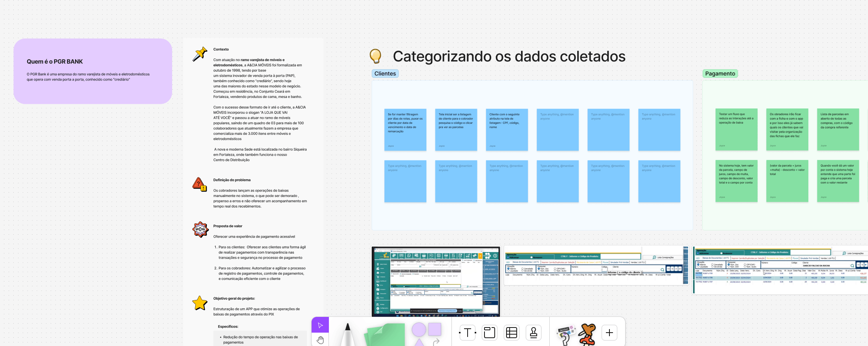
Task: Select green sticky 'Quando você dá um valor'
Action: point(838,181)
